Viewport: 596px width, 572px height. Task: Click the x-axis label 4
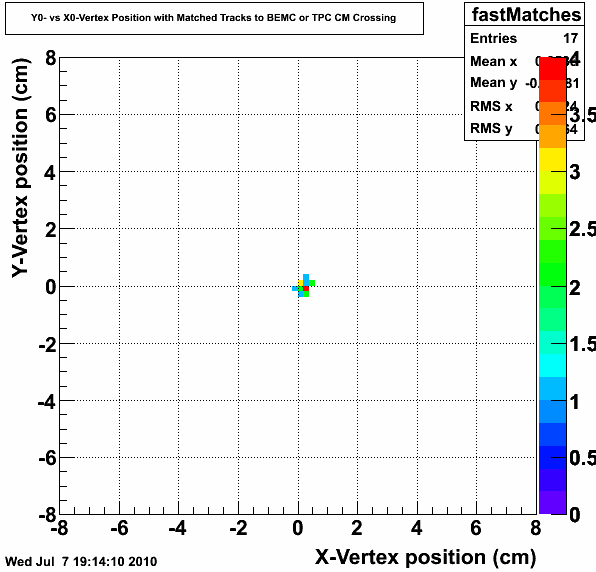point(417,528)
